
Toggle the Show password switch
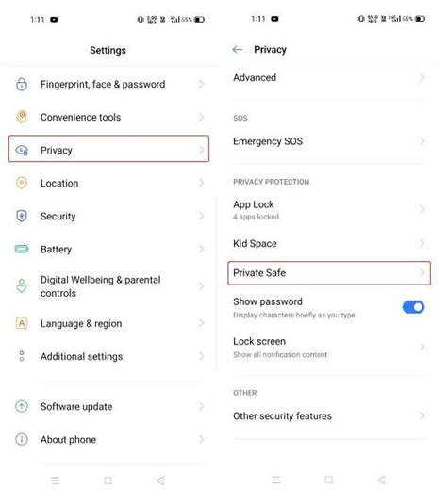(414, 307)
